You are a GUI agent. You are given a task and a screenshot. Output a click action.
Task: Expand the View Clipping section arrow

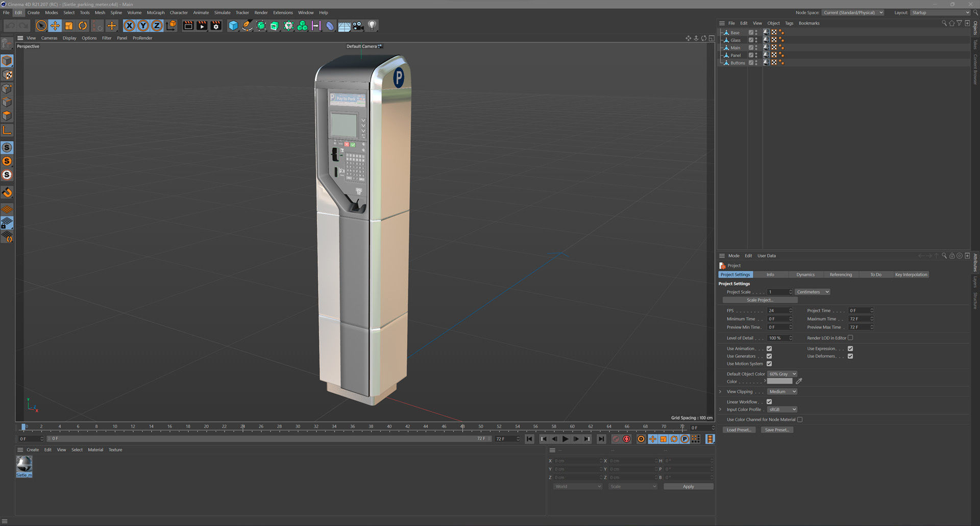click(x=720, y=392)
